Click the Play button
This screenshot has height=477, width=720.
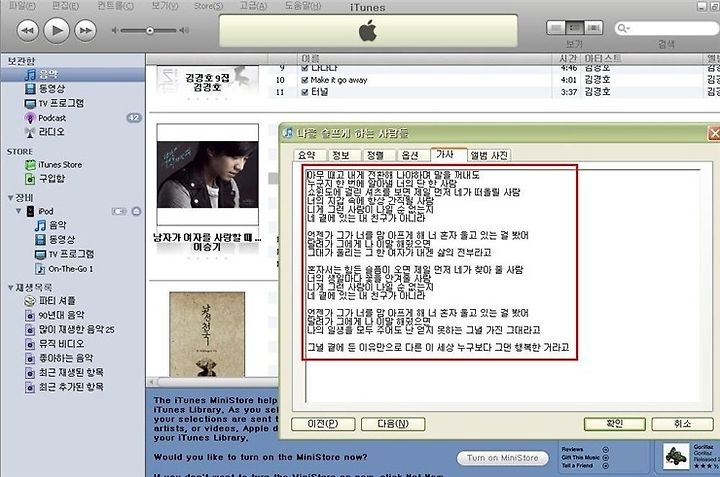pyautogui.click(x=56, y=31)
